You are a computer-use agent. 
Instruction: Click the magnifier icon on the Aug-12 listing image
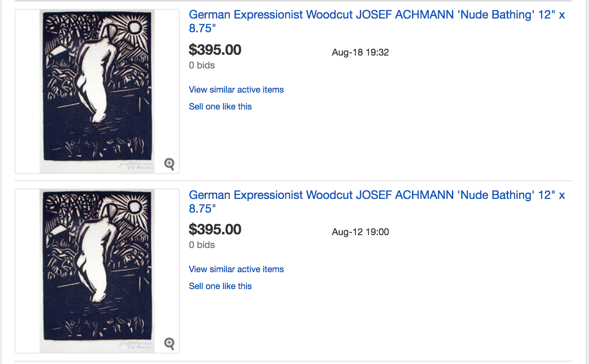point(169,343)
